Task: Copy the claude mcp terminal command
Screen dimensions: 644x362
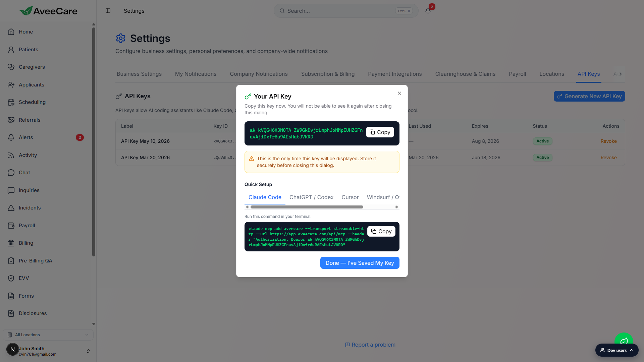Action: (381, 231)
